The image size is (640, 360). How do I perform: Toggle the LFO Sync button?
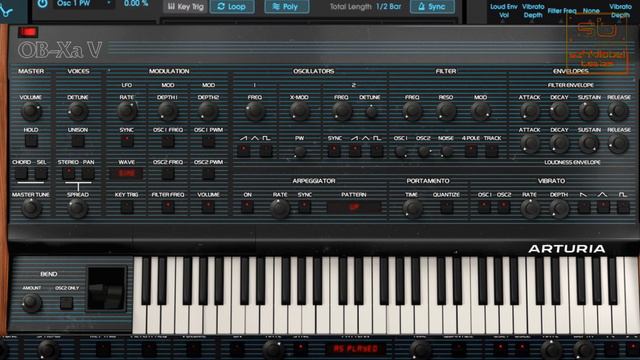(127, 141)
